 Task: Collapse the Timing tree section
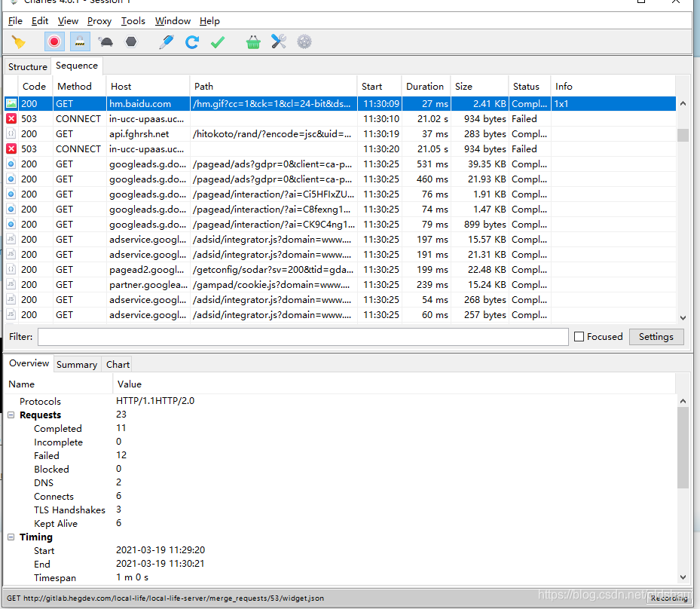click(x=11, y=537)
